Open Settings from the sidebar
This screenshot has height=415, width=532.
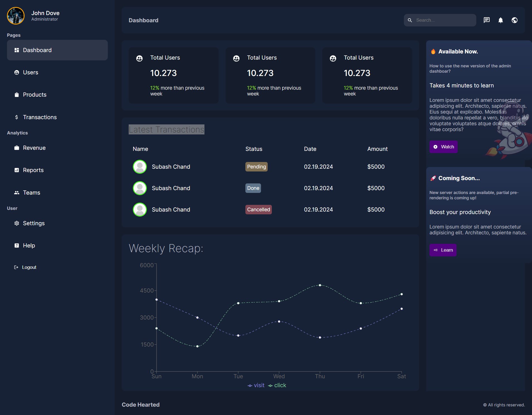click(33, 223)
